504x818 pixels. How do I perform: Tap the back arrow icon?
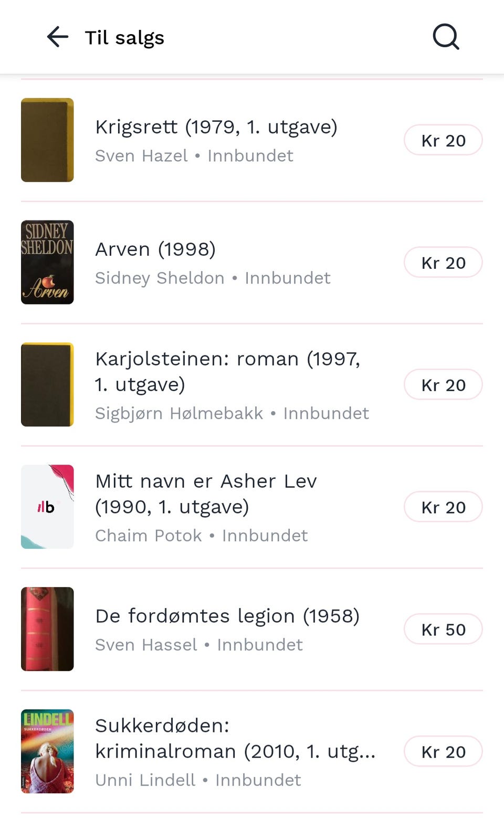pos(58,37)
